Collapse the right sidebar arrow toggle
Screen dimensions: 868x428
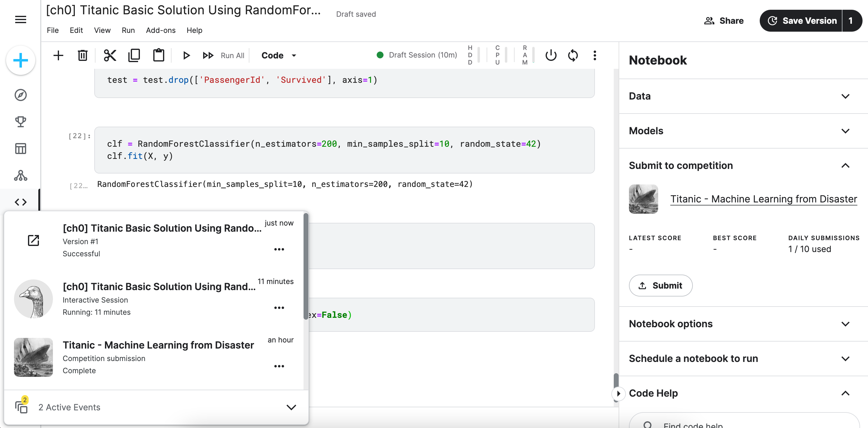pyautogui.click(x=618, y=393)
